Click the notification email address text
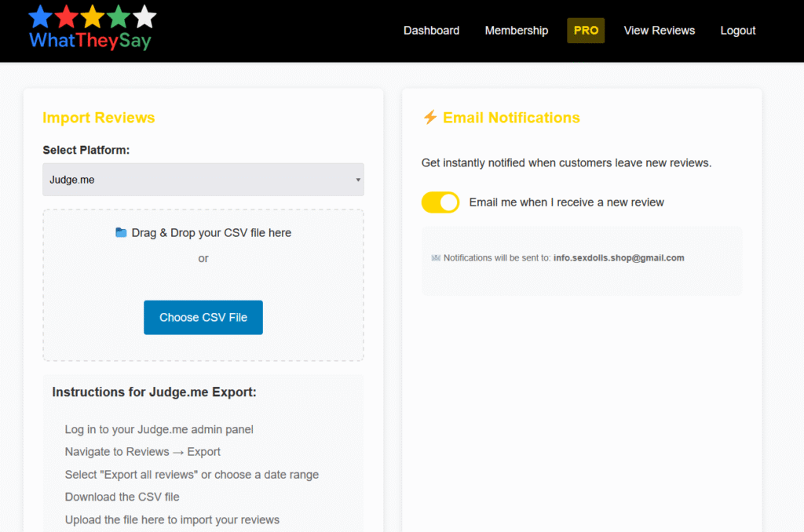 [619, 258]
